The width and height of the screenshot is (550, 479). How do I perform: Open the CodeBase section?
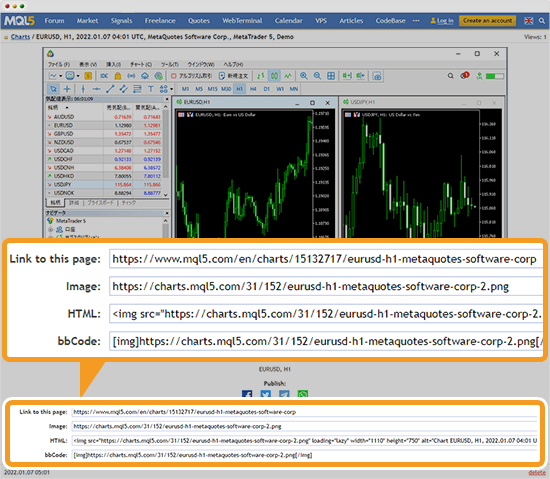(390, 21)
